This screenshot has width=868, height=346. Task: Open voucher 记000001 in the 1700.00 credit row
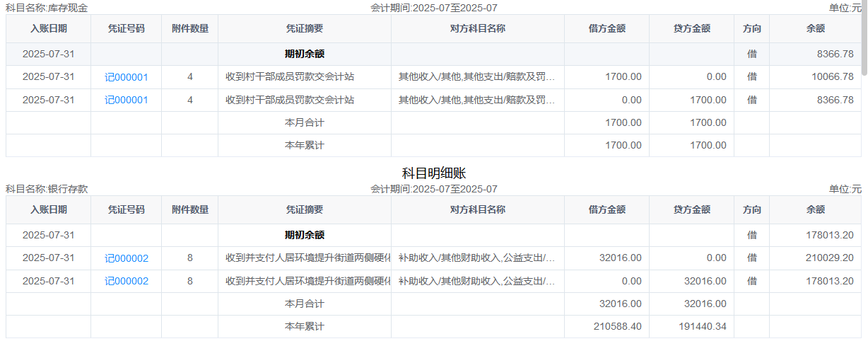pos(126,100)
